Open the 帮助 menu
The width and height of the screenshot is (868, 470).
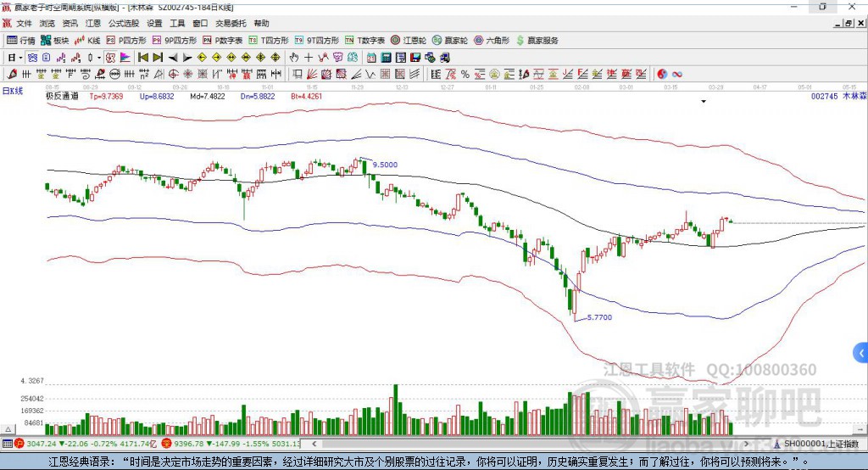(261, 23)
